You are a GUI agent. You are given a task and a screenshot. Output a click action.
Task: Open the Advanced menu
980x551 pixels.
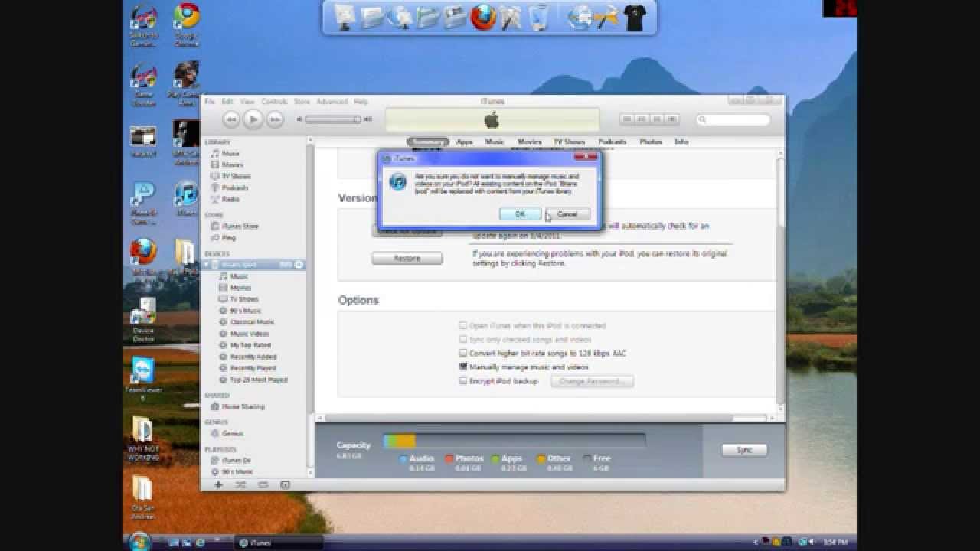pos(332,101)
